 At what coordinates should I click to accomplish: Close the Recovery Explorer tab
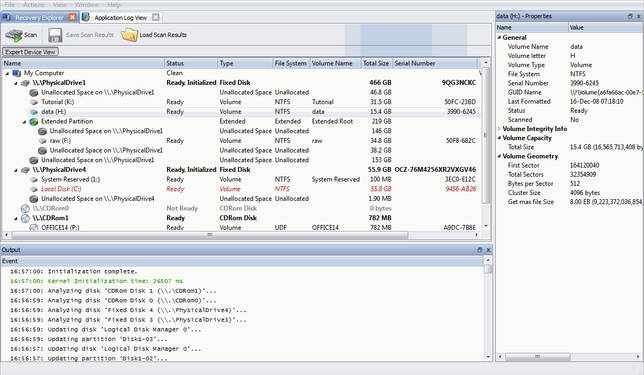tap(73, 17)
